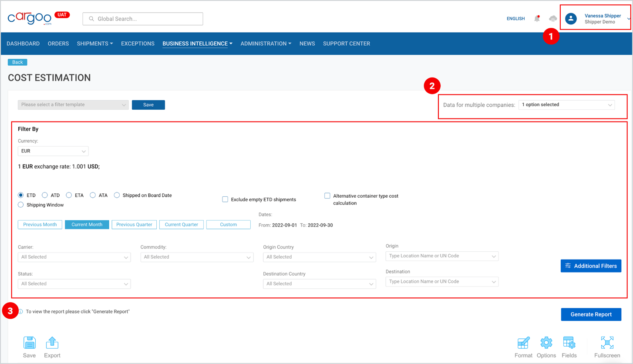The height and width of the screenshot is (364, 633).
Task: Expand the Origin Country dropdown
Action: (x=319, y=257)
